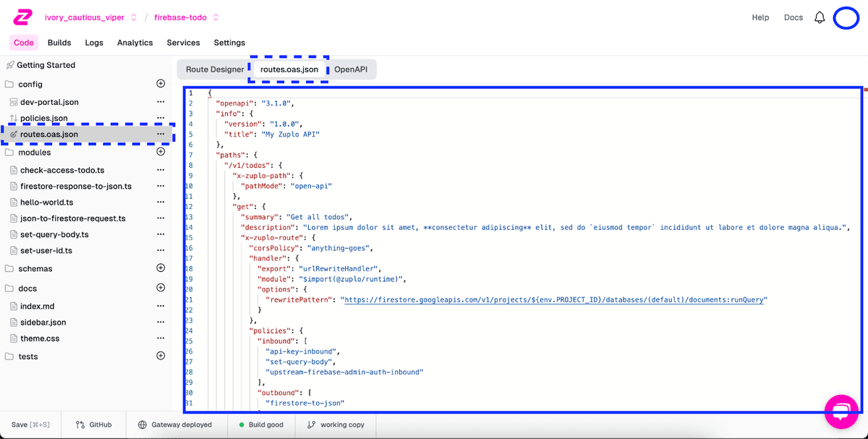
Task: Switch to the Route Designer tab
Action: click(213, 69)
